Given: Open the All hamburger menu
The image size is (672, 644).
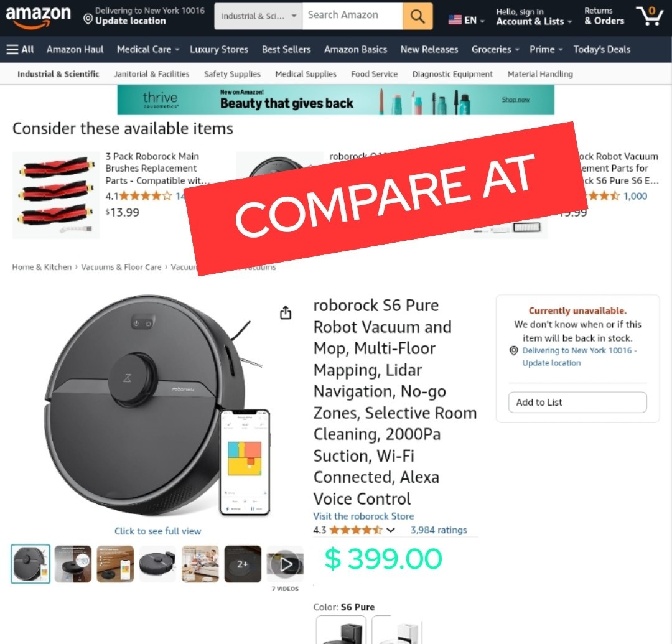Looking at the screenshot, I should (20, 49).
